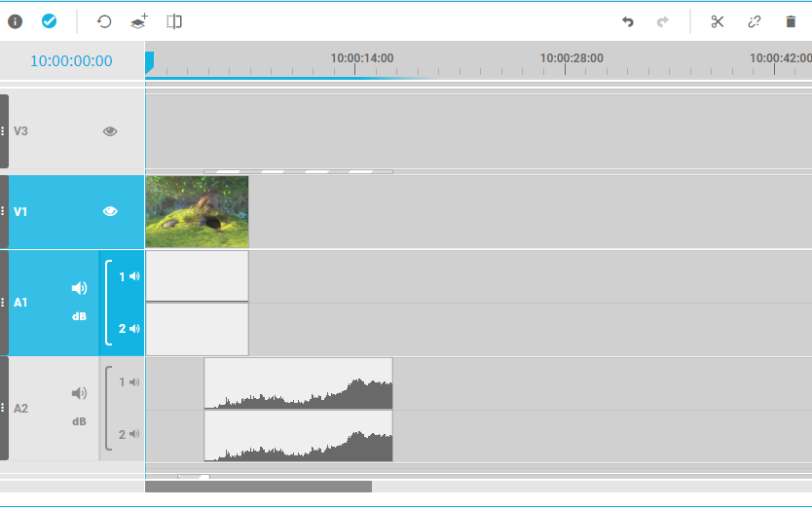
Task: Click the circular reset arrow icon
Action: coord(104,21)
